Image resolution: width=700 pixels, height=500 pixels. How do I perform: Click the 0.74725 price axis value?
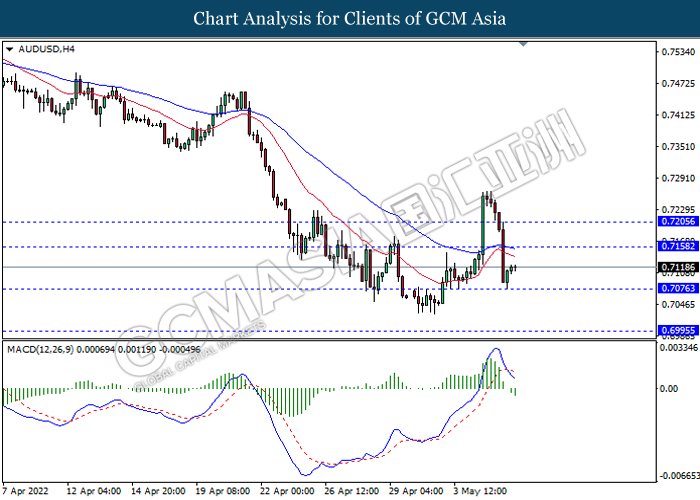(x=678, y=83)
